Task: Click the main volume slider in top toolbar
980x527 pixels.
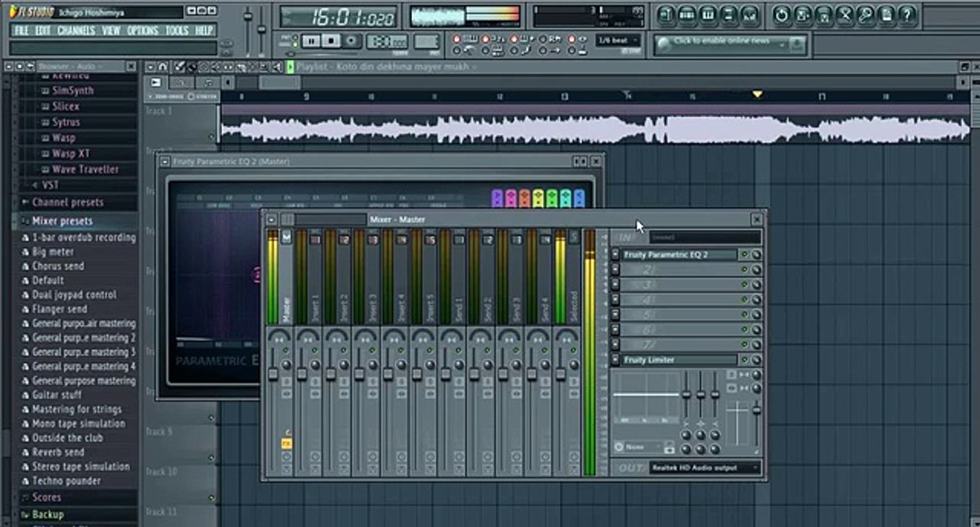Action: 247,18
